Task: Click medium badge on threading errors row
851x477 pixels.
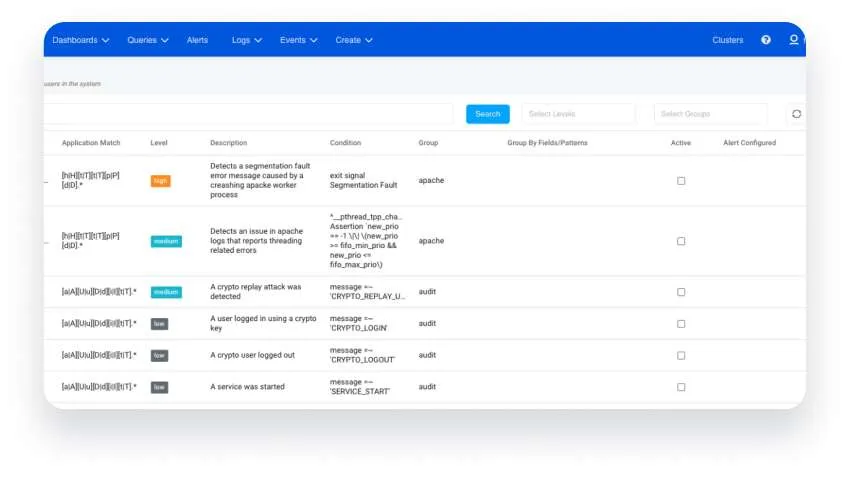Action: (x=166, y=241)
